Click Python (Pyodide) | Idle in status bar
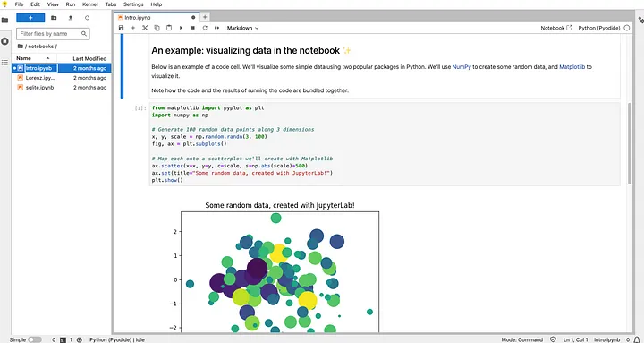This screenshot has width=644, height=343. pyautogui.click(x=117, y=339)
